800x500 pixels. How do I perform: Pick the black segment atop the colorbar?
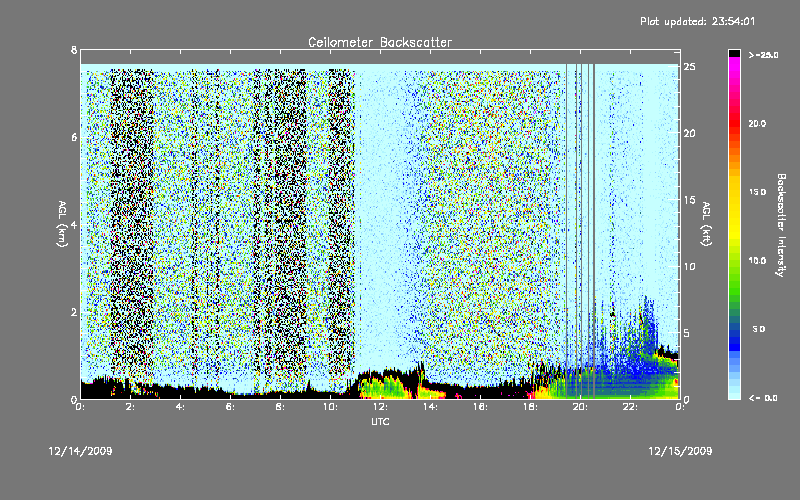(x=734, y=53)
